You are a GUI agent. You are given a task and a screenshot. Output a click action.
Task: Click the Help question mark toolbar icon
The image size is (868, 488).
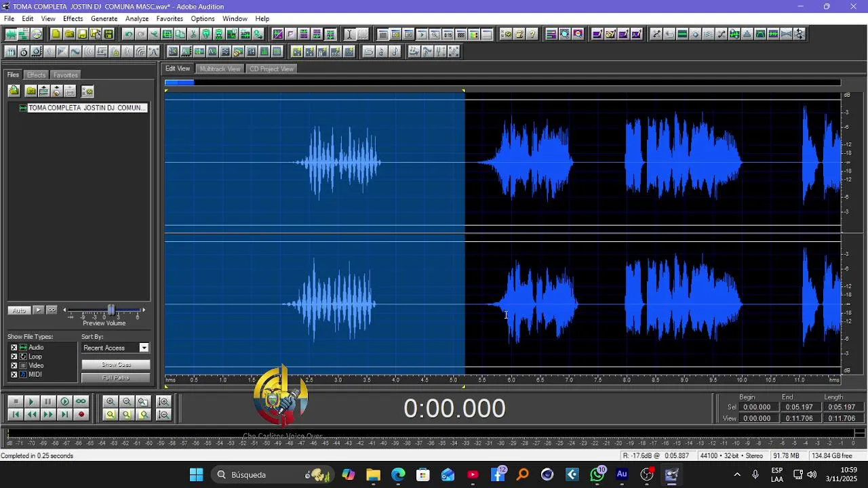click(x=532, y=34)
